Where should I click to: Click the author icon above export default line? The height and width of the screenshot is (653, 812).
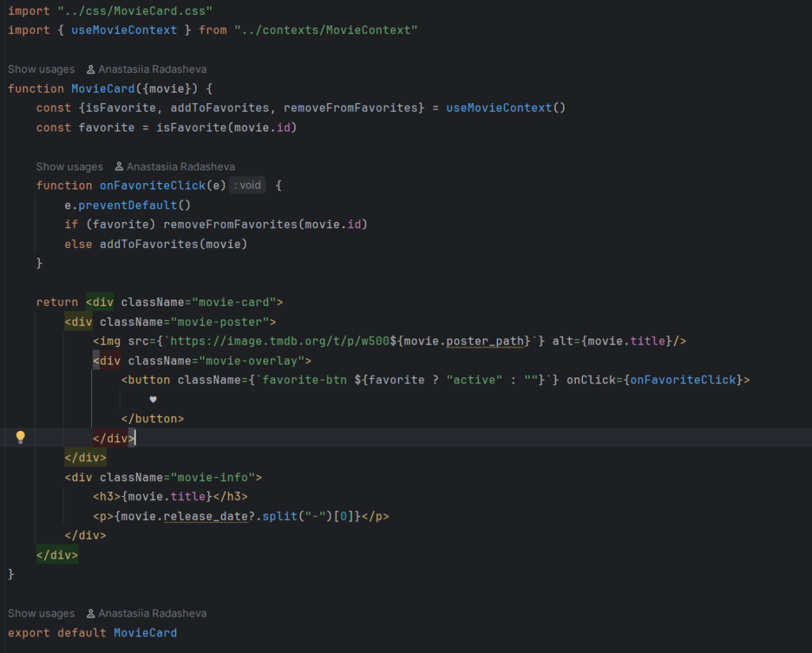(x=91, y=613)
